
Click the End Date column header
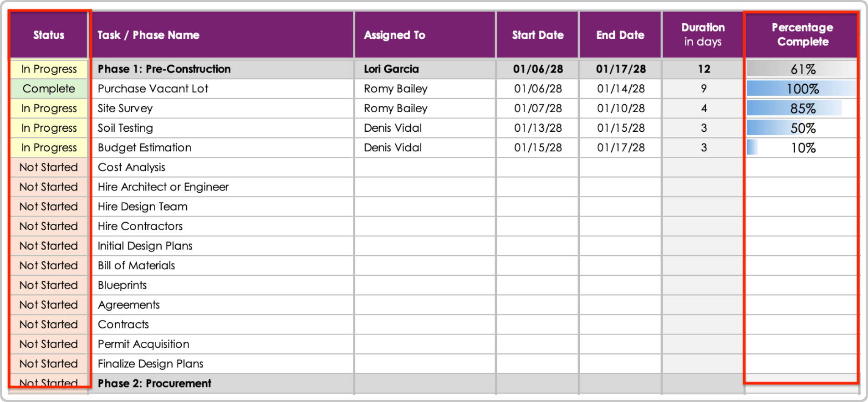click(620, 35)
